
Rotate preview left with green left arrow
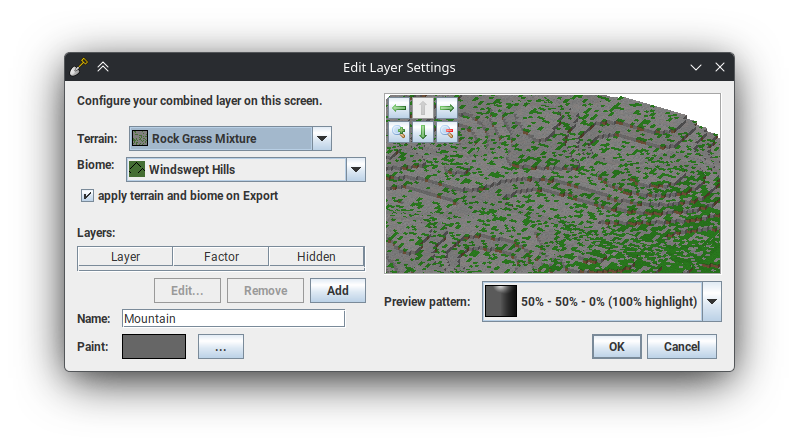point(398,108)
